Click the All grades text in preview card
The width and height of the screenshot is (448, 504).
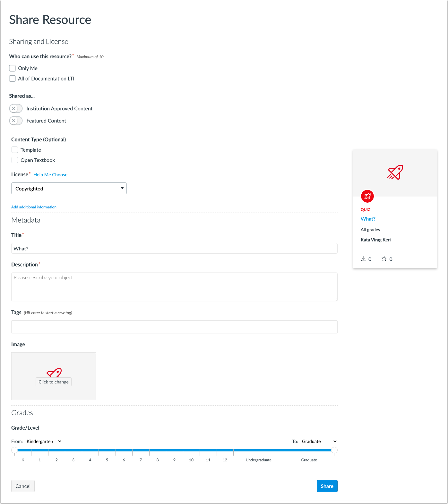click(x=370, y=230)
